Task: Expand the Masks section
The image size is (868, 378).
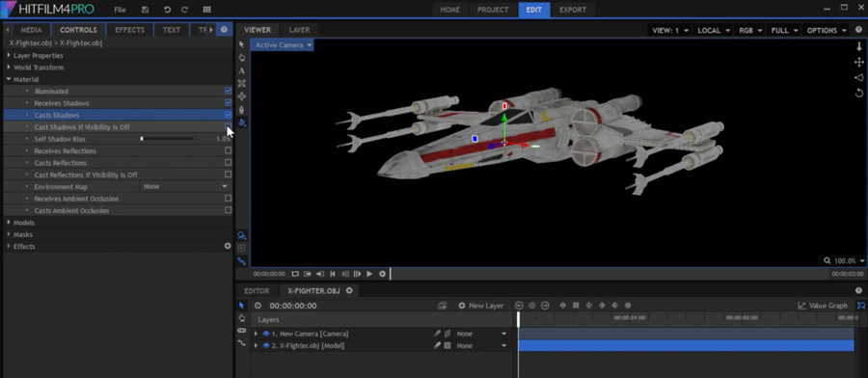Action: click(9, 234)
